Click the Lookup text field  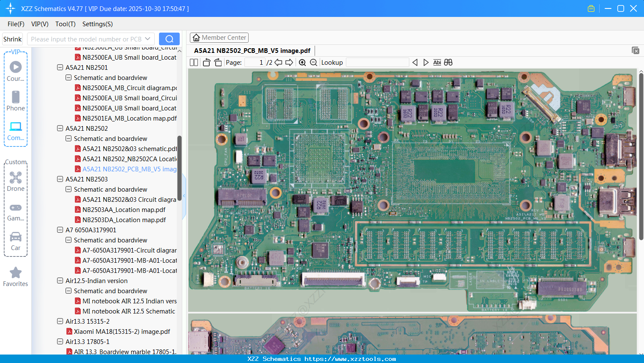[377, 63]
